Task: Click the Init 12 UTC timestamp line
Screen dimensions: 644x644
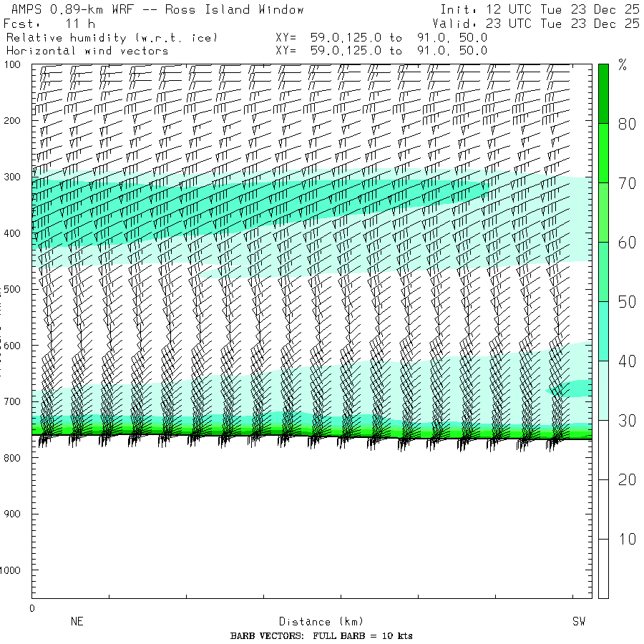Action: point(540,10)
